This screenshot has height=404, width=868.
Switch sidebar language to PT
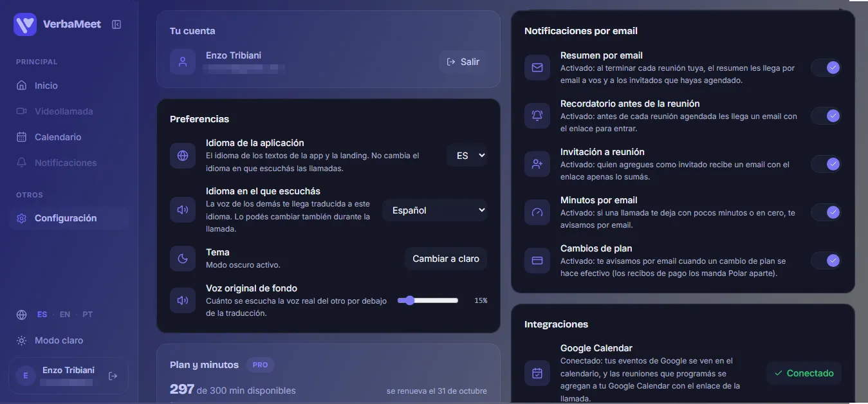point(88,315)
